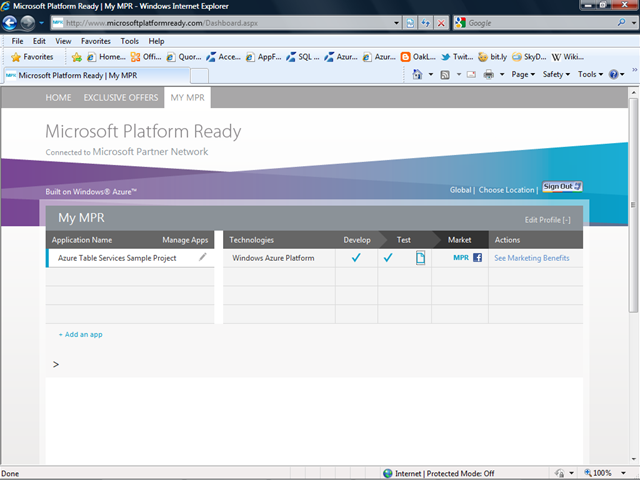Open the Test document icon

pyautogui.click(x=420, y=258)
